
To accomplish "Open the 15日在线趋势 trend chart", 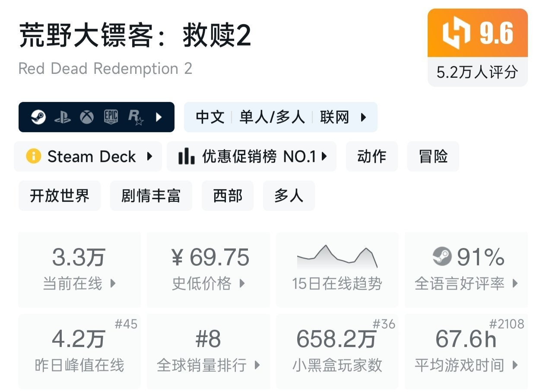I will click(x=337, y=270).
